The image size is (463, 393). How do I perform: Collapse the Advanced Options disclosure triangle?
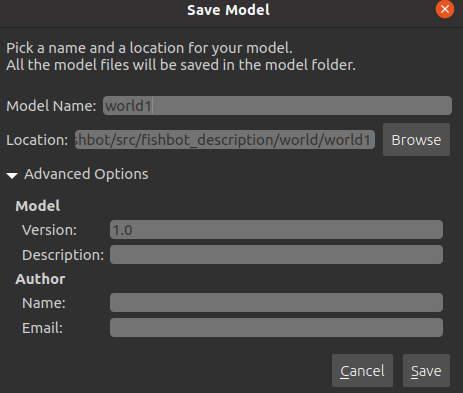(x=12, y=175)
